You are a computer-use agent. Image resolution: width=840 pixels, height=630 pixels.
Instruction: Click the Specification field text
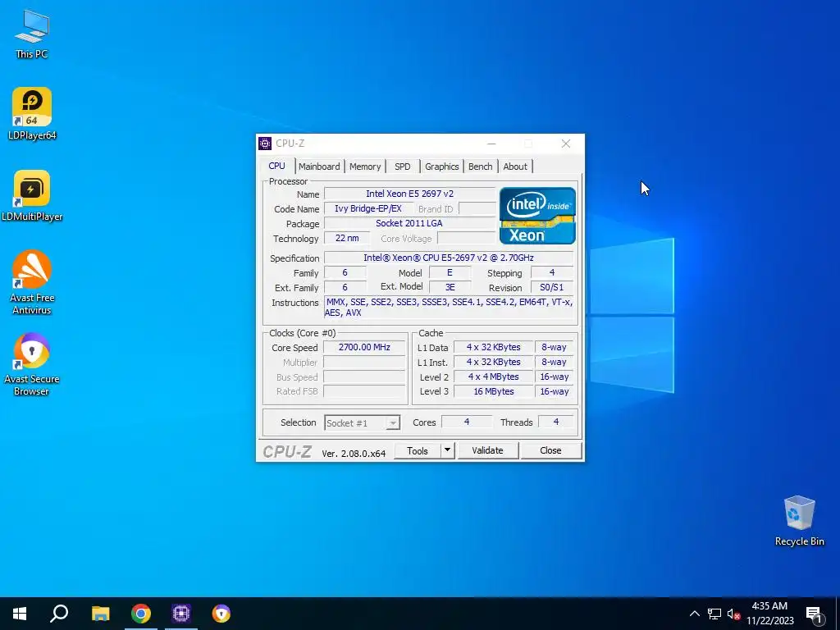click(449, 258)
